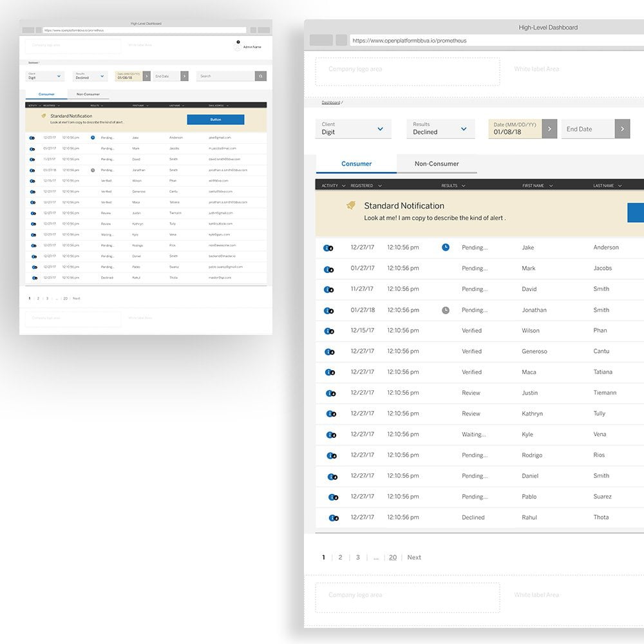Click the Dashboard breadcrumb link in the large view
The height and width of the screenshot is (644, 644).
(330, 102)
